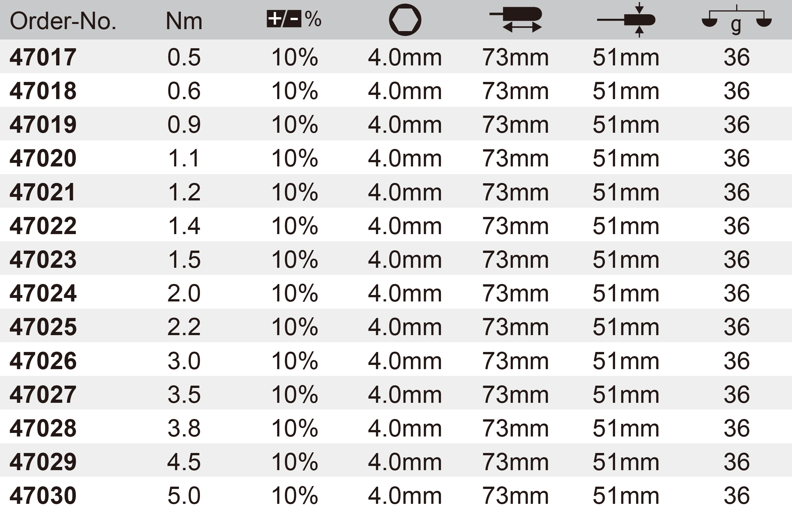Click the weight scale grams icon
Viewport: 792px width, 532px height.
pos(736,20)
